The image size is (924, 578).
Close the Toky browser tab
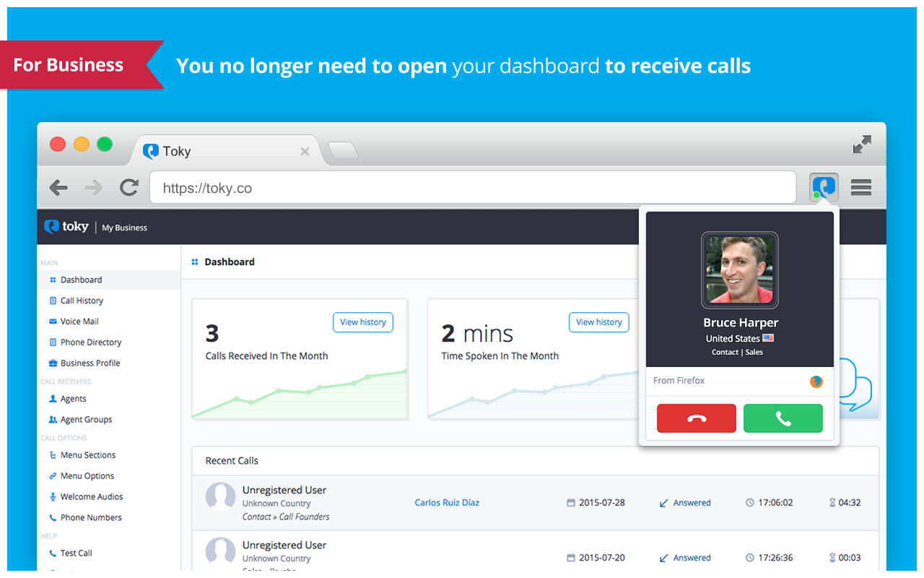pyautogui.click(x=305, y=151)
